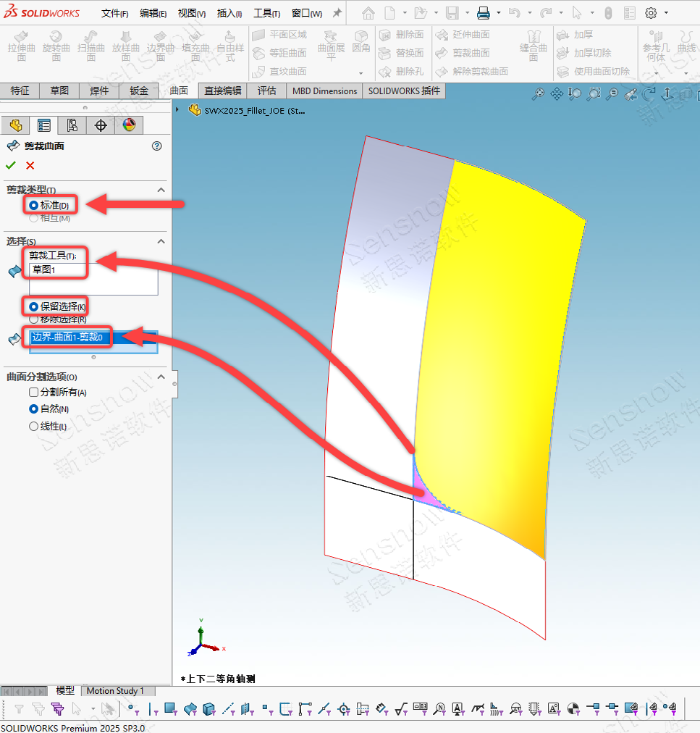The width and height of the screenshot is (700, 733).
Task: Click the Trim Surface help question icon
Action: coord(156,146)
